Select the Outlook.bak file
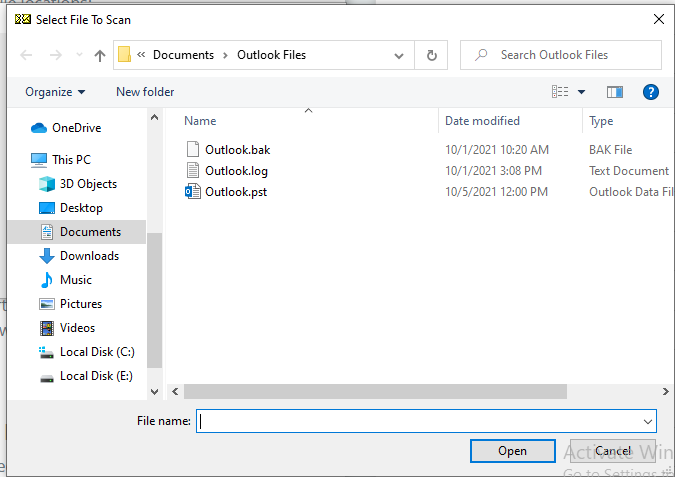Image resolution: width=675 pixels, height=477 pixels. tap(238, 150)
